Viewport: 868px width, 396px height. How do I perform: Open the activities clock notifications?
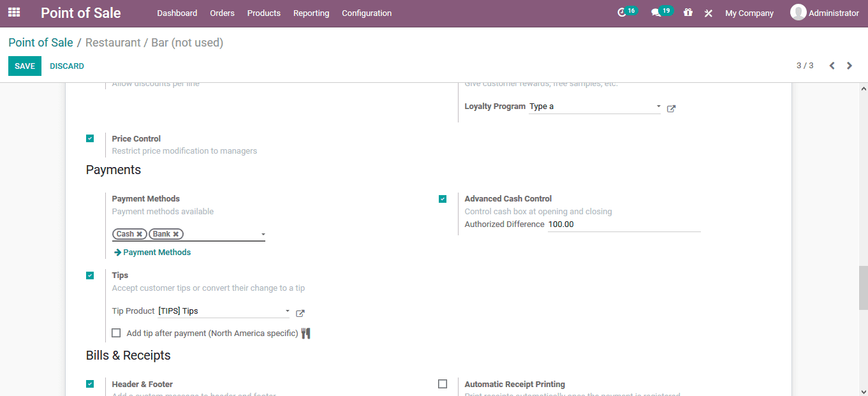pyautogui.click(x=622, y=12)
